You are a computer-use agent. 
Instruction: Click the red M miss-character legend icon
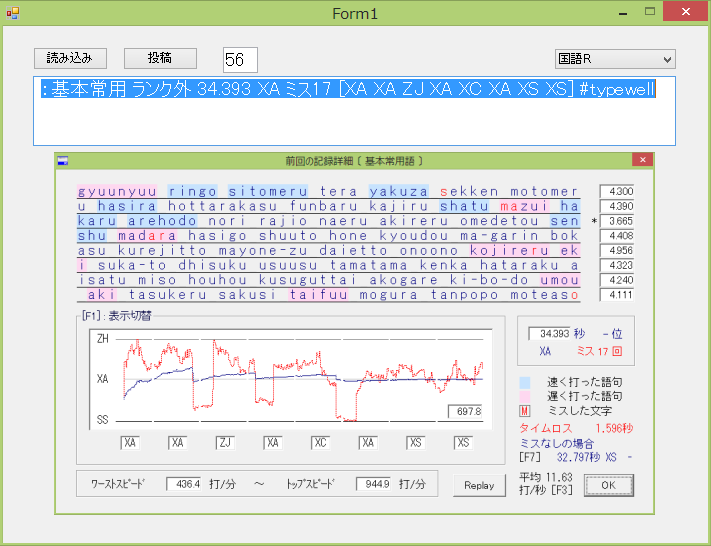click(x=525, y=411)
